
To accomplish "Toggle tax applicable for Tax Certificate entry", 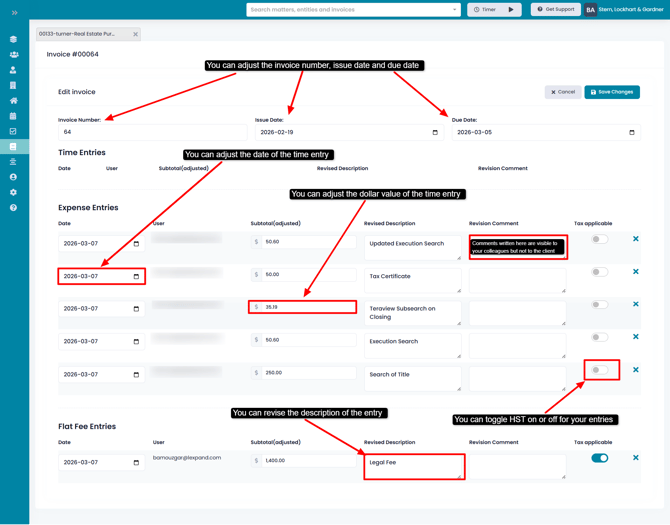I will coord(599,272).
